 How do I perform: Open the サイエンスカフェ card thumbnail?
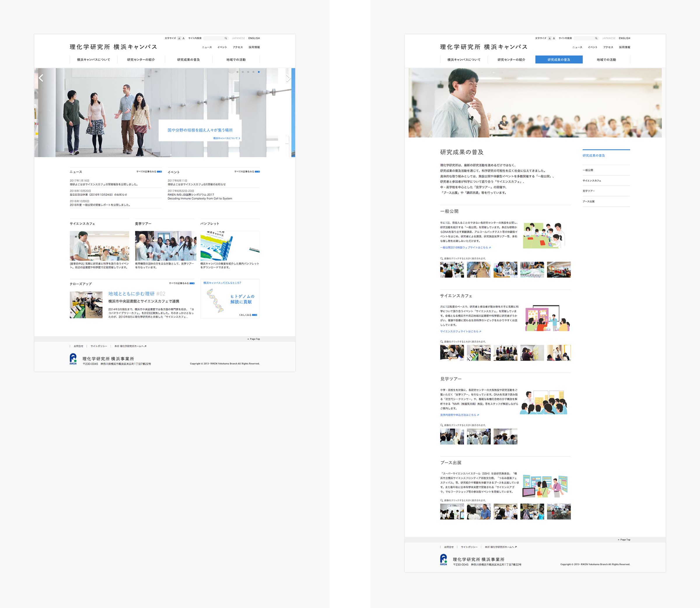click(99, 246)
